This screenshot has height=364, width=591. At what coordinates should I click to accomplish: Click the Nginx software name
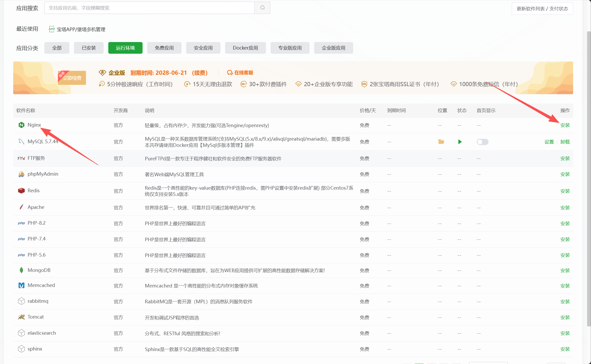(34, 125)
